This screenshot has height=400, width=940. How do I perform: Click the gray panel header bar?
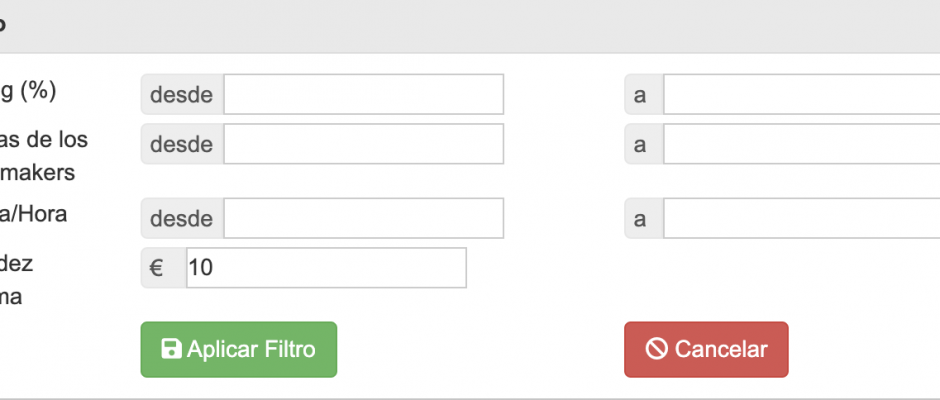pyautogui.click(x=470, y=25)
